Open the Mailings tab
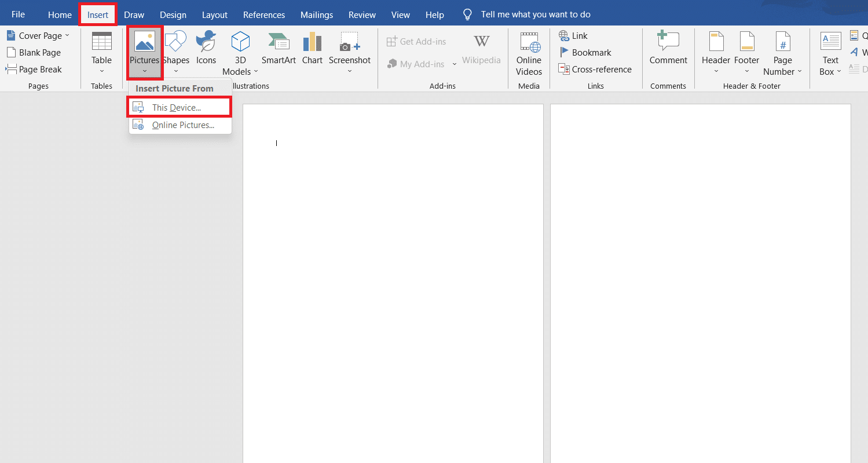This screenshot has height=463, width=868. point(317,14)
